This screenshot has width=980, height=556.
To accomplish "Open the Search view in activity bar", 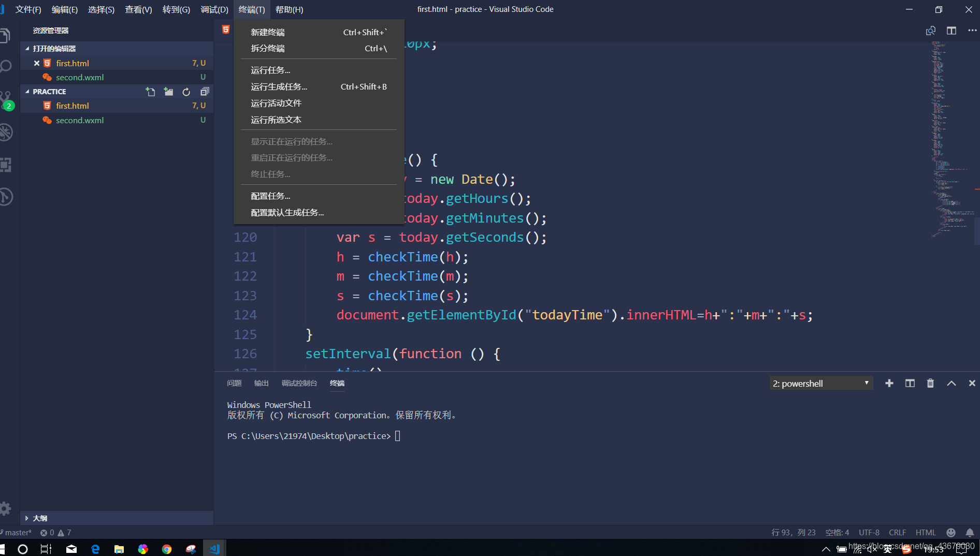I will pyautogui.click(x=5, y=67).
